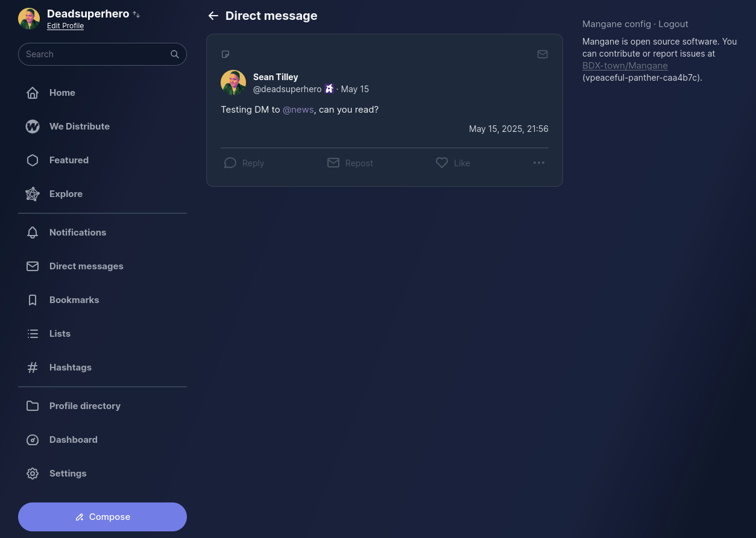Switch accounts via arrows next to Deadsuperhero
This screenshot has width=756, height=538.
point(136,14)
